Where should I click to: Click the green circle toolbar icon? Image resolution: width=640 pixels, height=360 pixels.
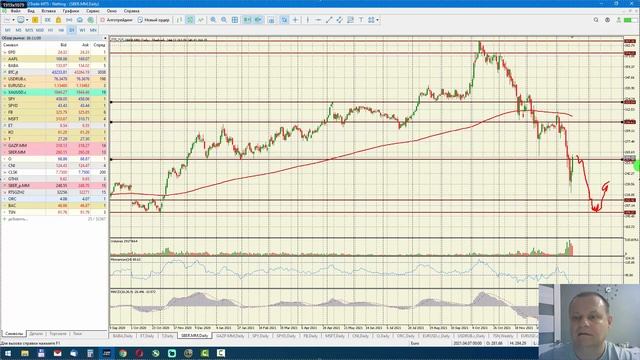[90, 20]
